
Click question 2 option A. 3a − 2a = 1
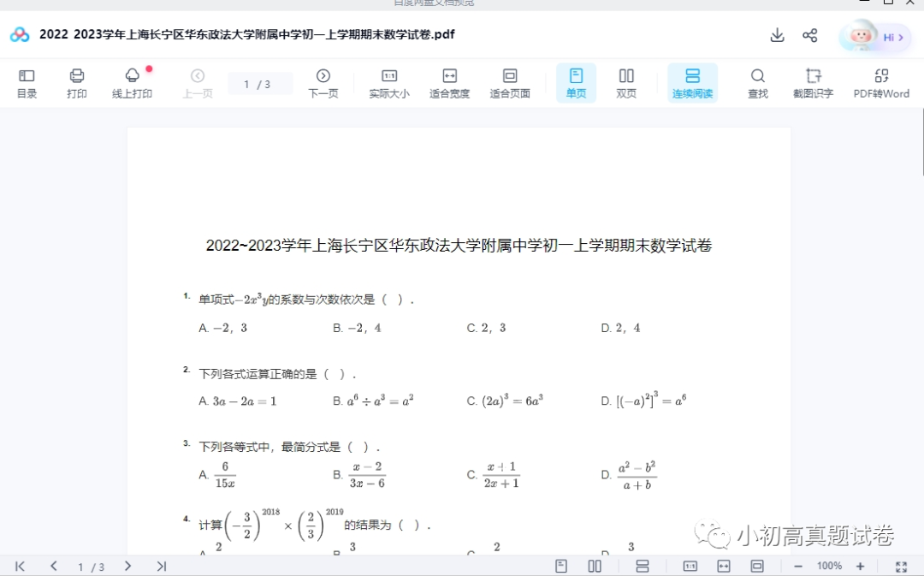[238, 401]
